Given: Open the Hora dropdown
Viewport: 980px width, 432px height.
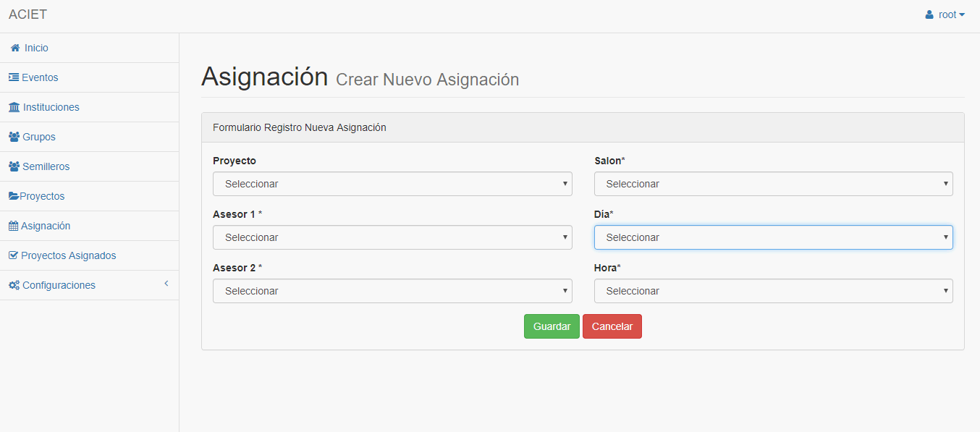Looking at the screenshot, I should (x=774, y=291).
